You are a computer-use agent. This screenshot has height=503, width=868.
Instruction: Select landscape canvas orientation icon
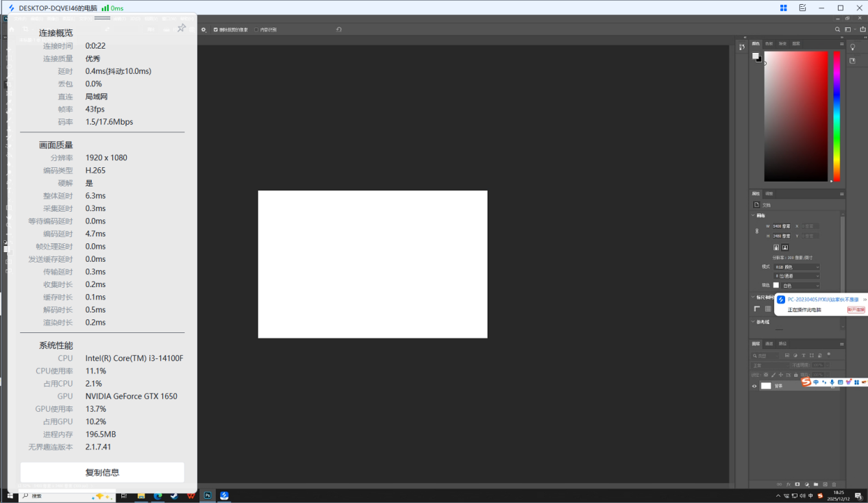coord(784,247)
